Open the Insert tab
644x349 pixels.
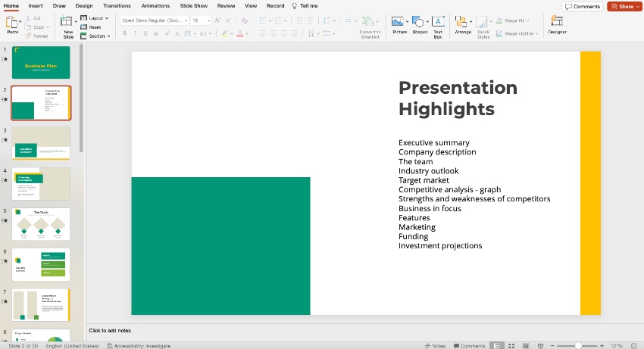[x=36, y=6]
